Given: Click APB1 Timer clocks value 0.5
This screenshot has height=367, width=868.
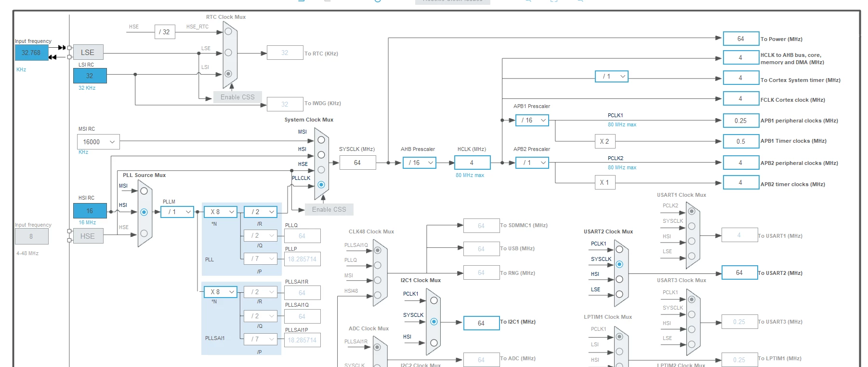Looking at the screenshot, I should [x=741, y=141].
